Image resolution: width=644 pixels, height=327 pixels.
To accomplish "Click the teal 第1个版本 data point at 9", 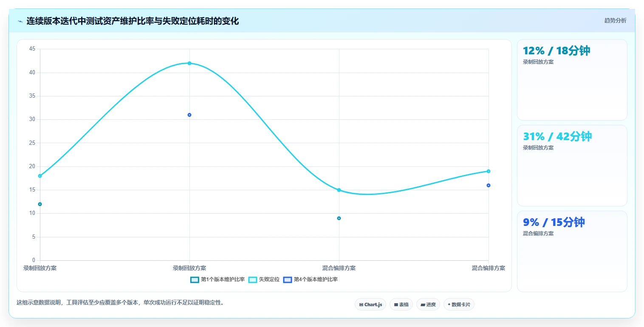I will pyautogui.click(x=339, y=218).
